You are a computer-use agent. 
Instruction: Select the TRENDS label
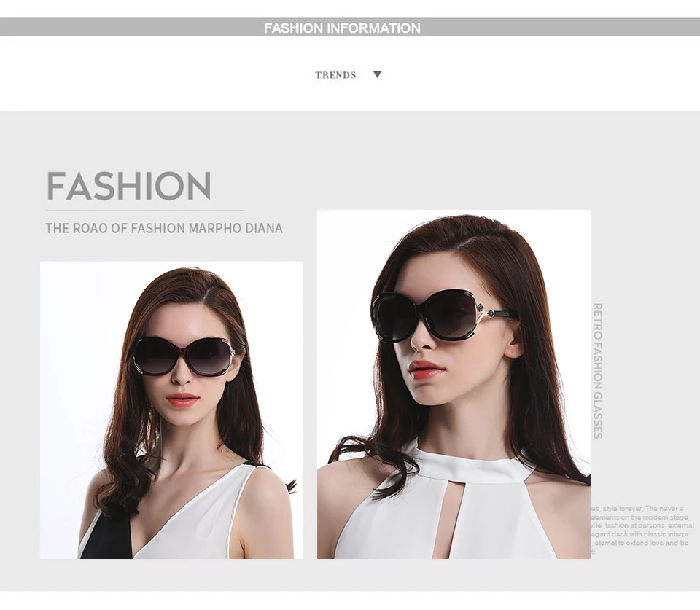(335, 75)
